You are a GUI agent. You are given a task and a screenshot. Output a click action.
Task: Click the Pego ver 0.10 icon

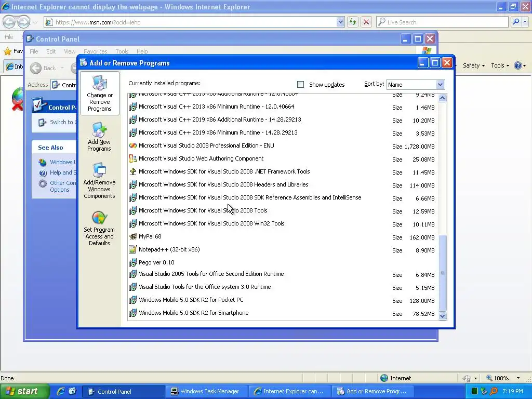(133, 262)
